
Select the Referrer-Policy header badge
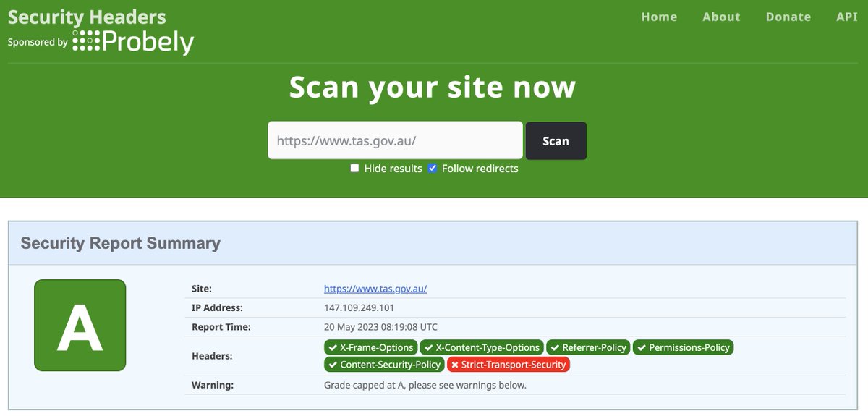(x=588, y=347)
